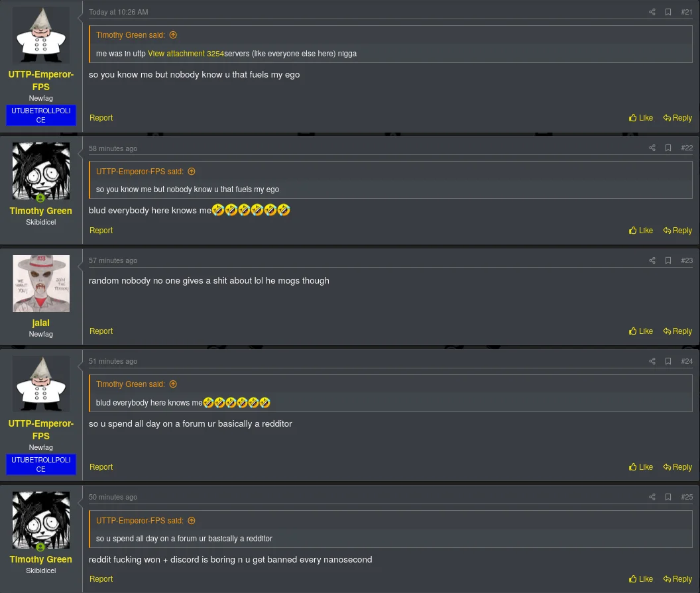Report jalal's post #23

pos(101,331)
